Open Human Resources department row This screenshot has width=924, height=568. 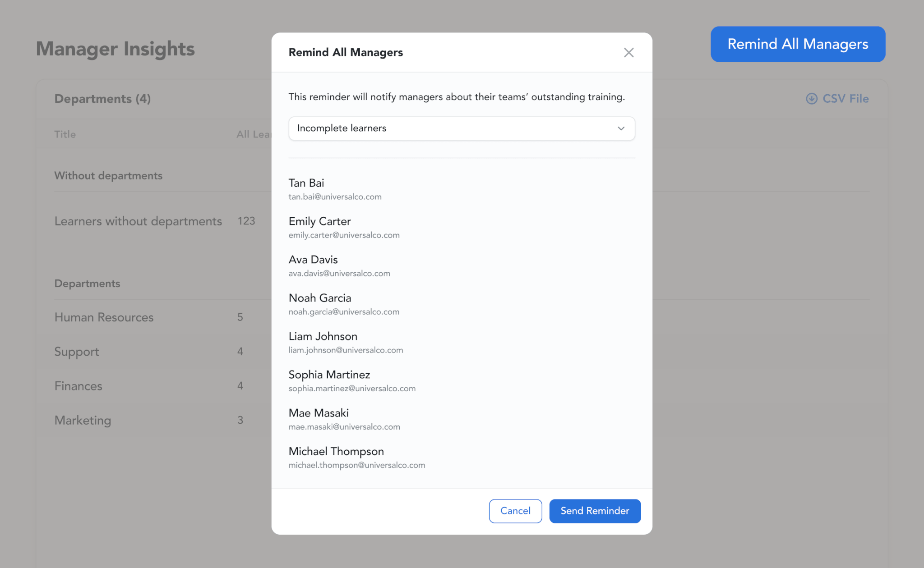point(104,317)
